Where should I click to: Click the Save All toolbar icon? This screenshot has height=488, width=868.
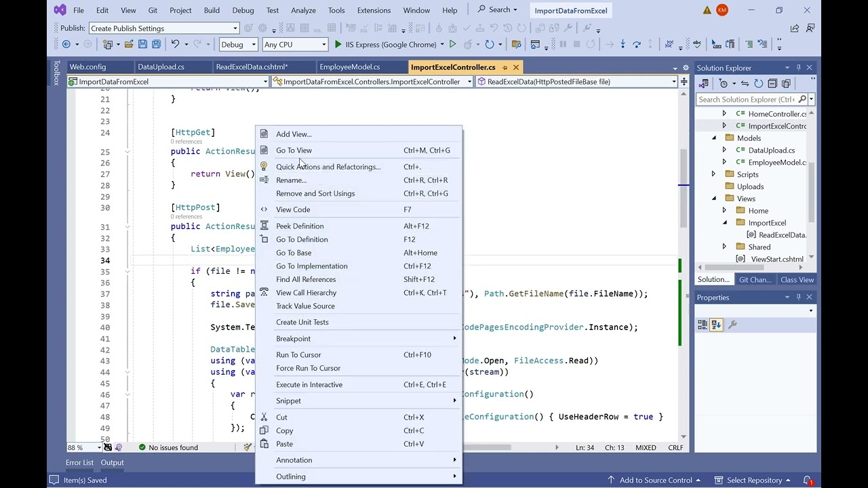[x=156, y=44]
